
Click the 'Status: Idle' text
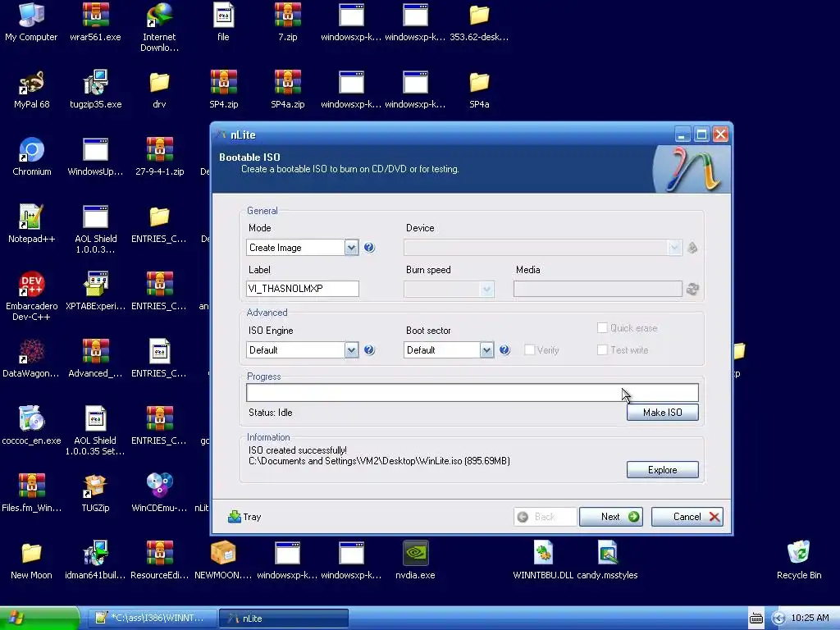pos(271,413)
